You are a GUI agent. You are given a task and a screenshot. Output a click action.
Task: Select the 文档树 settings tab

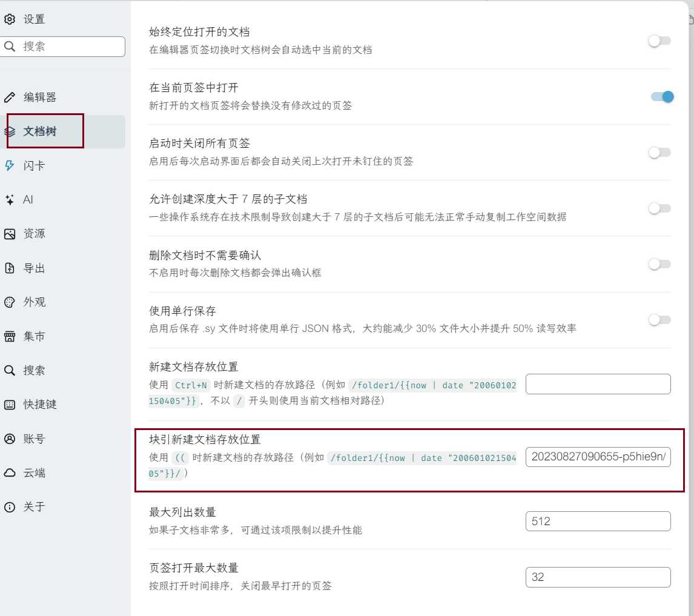63,131
